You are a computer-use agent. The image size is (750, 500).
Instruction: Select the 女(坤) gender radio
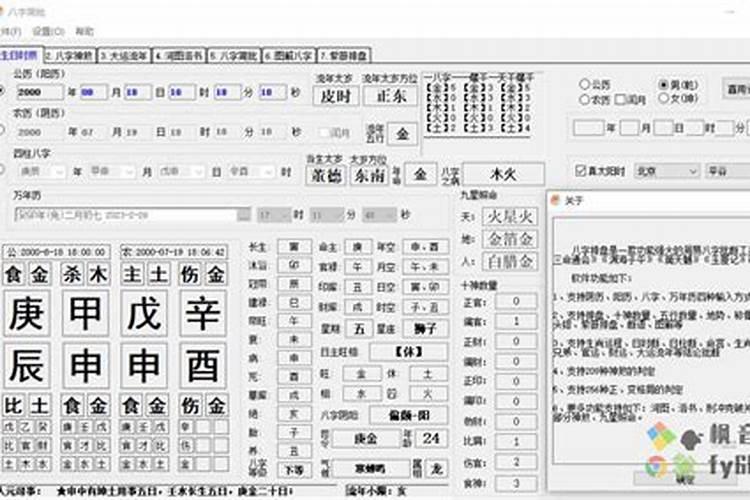point(663,99)
